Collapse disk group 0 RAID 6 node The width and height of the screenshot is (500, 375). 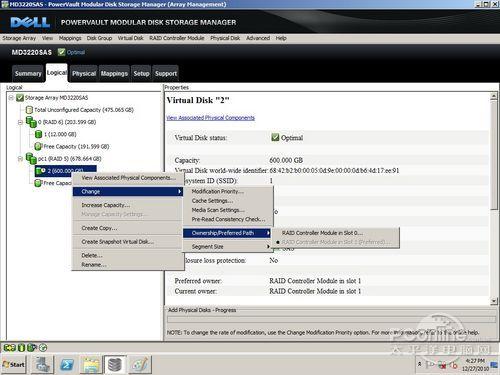tap(20, 122)
